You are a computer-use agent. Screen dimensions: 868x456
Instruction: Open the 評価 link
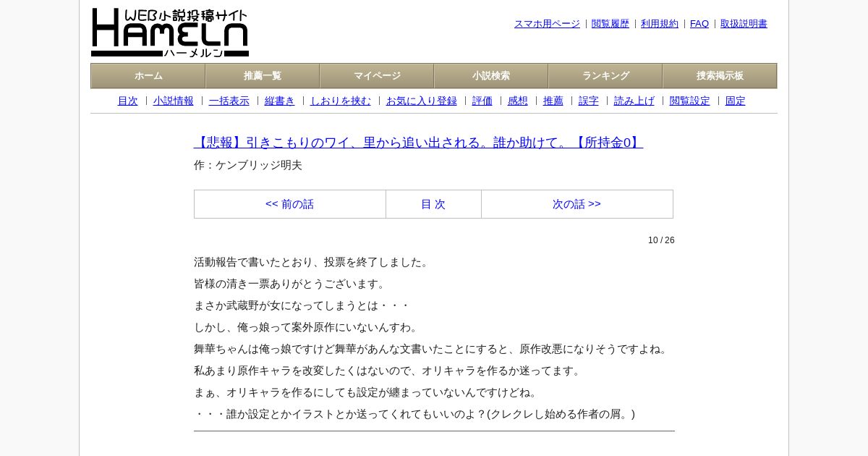[482, 101]
